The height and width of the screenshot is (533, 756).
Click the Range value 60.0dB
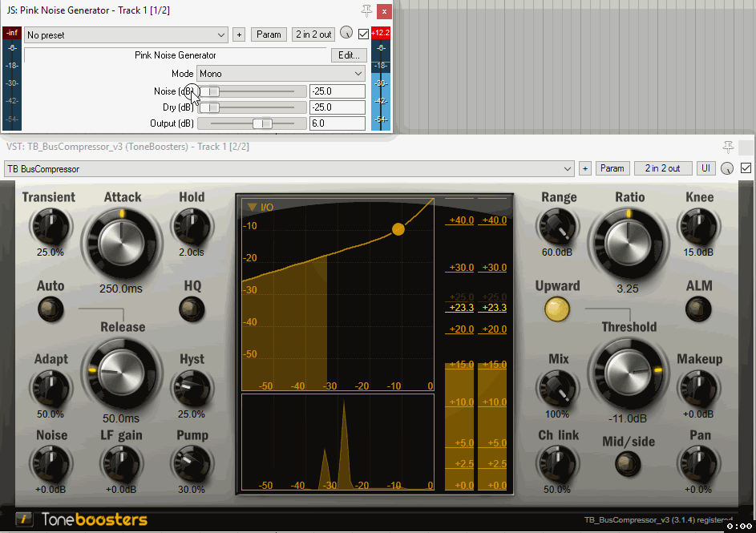coord(557,252)
